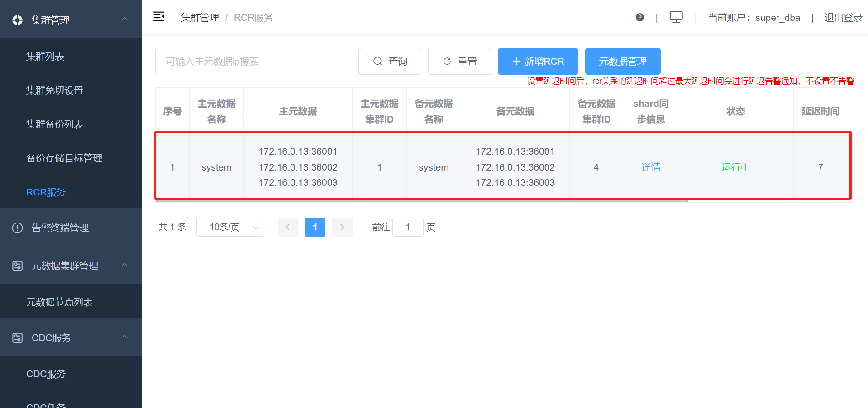Click RCR服务 breadcrumb
Screen dimensions: 868x408
pyautogui.click(x=253, y=17)
